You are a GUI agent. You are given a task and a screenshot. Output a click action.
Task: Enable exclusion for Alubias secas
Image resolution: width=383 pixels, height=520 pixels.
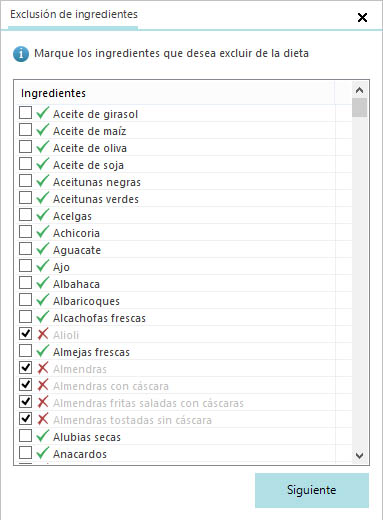[25, 436]
